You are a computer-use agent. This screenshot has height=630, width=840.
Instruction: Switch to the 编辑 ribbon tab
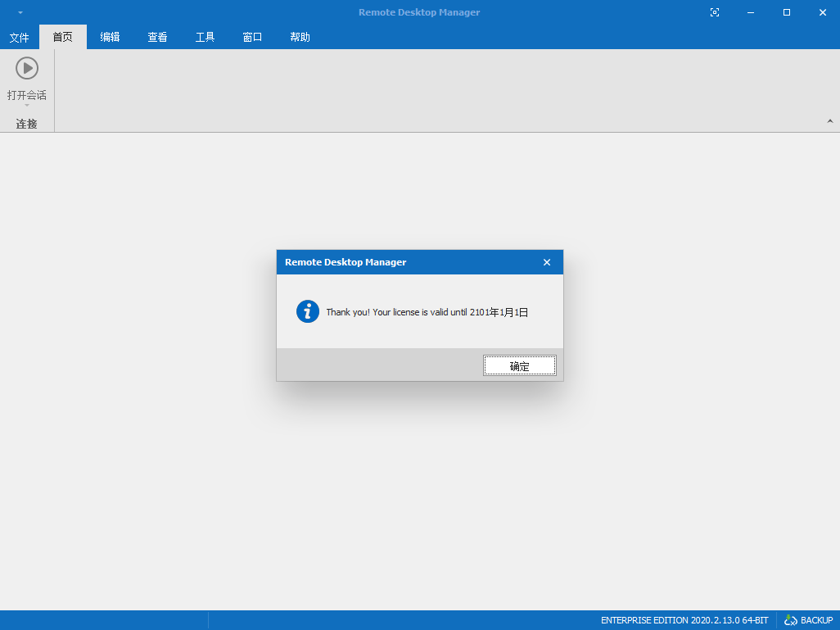point(110,37)
